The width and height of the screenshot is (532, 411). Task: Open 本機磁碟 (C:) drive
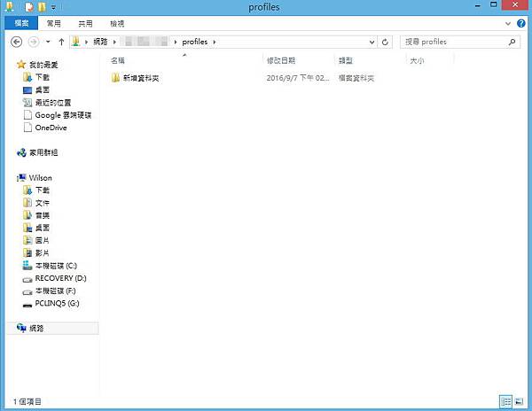56,266
